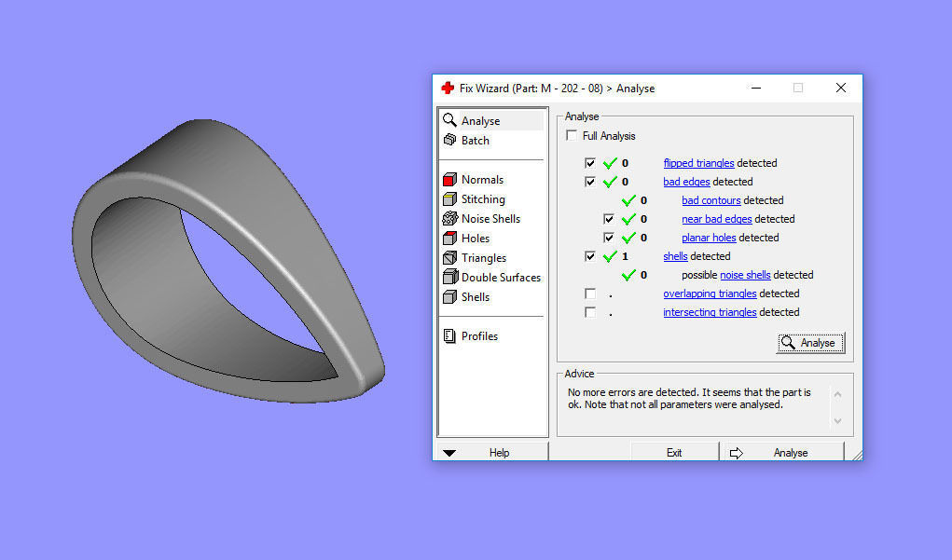
Task: Click the Shells cube icon
Action: coord(449,296)
